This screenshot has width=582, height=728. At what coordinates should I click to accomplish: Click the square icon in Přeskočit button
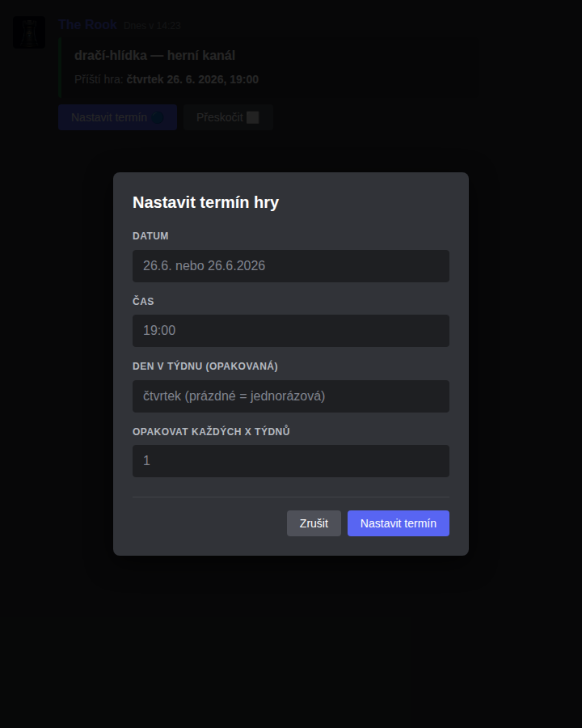click(253, 117)
